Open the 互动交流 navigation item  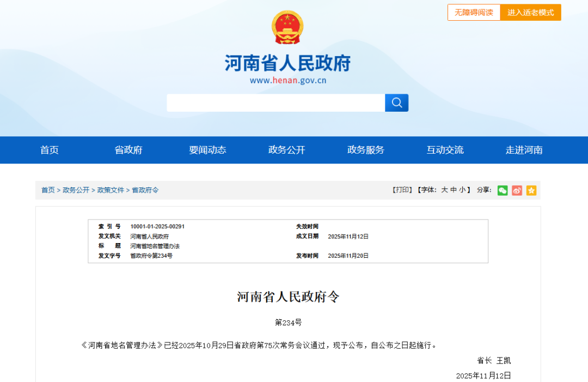pos(445,150)
